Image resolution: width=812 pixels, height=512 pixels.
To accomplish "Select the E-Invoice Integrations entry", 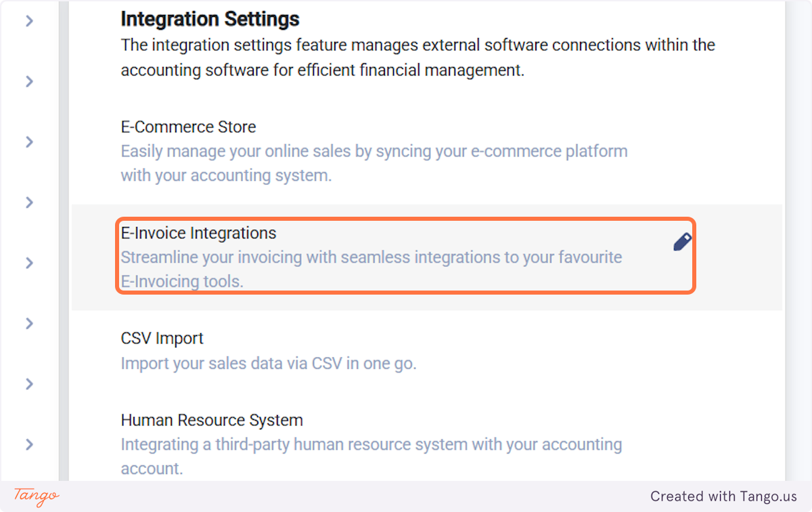I will (x=198, y=233).
